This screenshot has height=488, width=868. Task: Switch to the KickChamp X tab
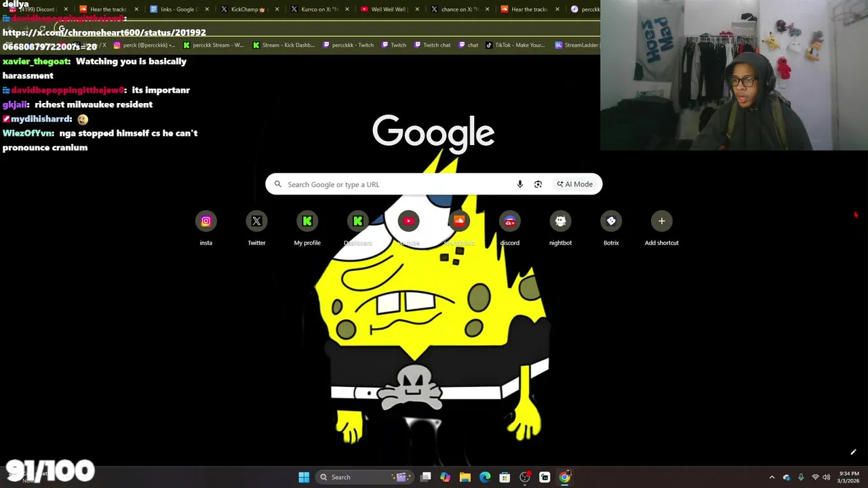point(249,9)
